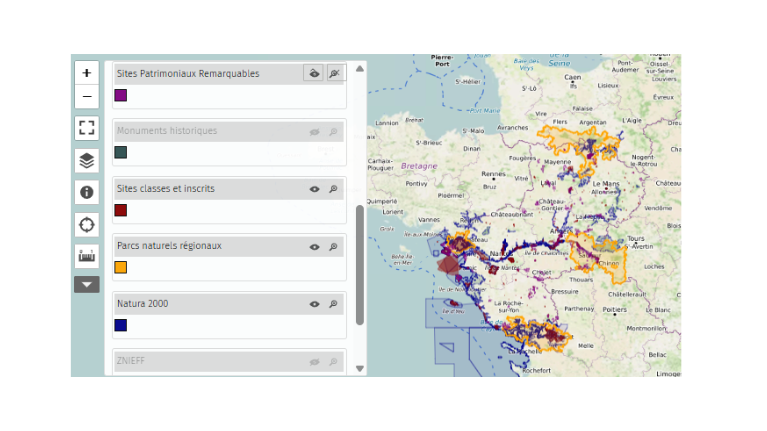Zoom to Parcs naturels régionaux layer
Viewport: 767px width, 431px height.
coord(333,247)
